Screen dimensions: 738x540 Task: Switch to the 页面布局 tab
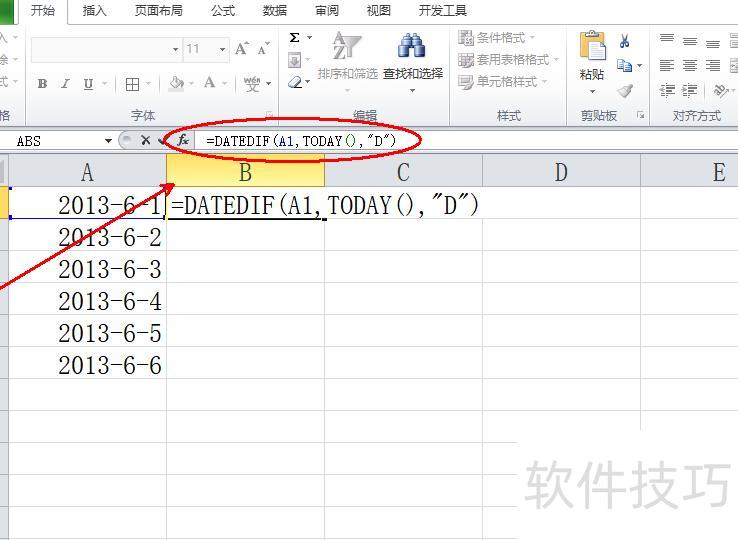(159, 10)
